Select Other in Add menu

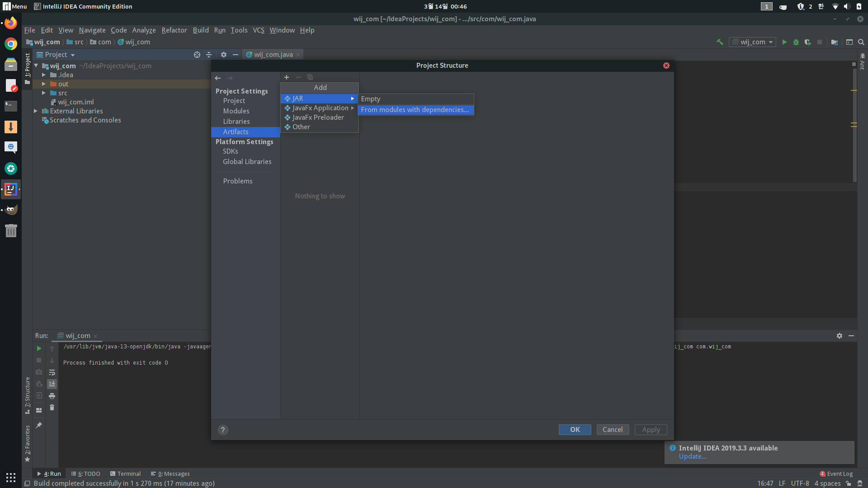click(x=320, y=127)
